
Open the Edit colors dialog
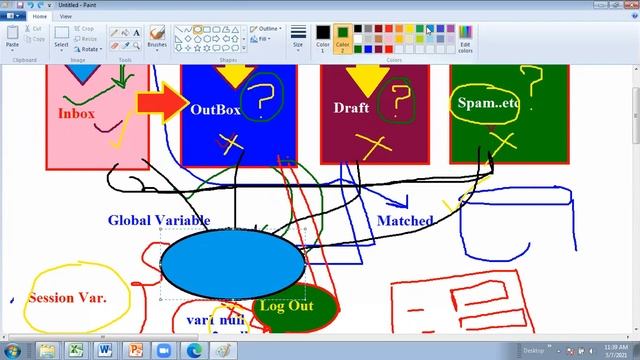(465, 39)
